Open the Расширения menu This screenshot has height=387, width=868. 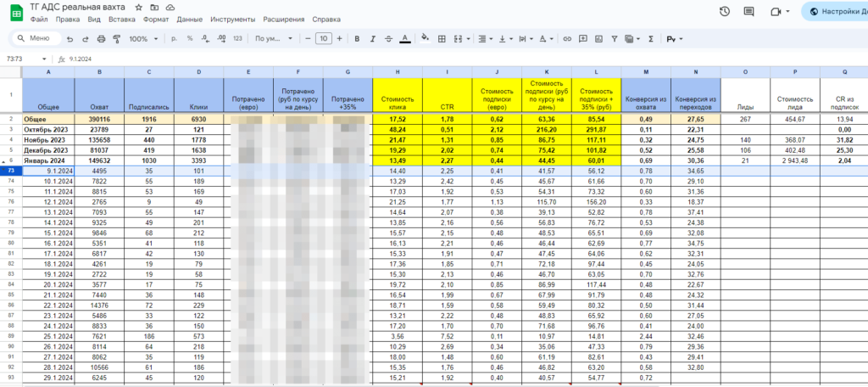click(x=286, y=19)
